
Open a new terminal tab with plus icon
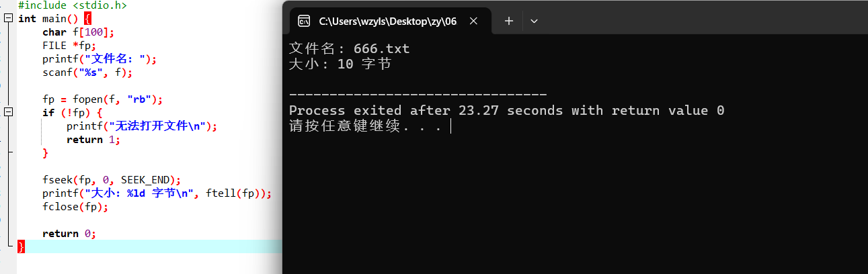pos(509,21)
